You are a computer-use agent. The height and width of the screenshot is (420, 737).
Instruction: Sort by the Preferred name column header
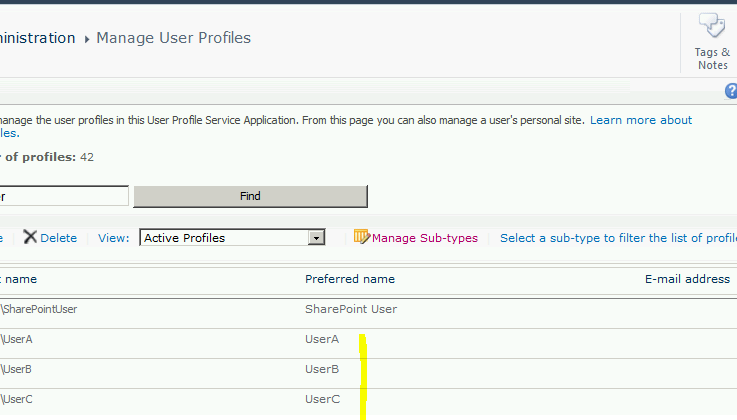349,279
